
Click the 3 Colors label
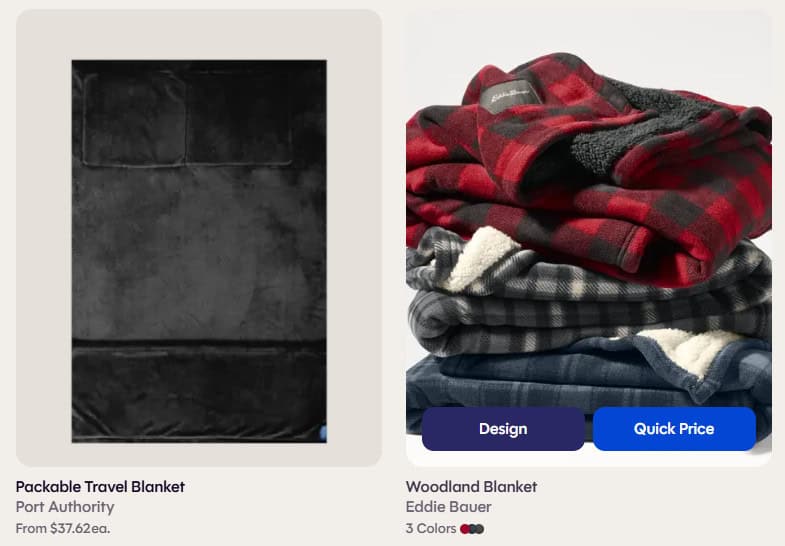point(431,528)
